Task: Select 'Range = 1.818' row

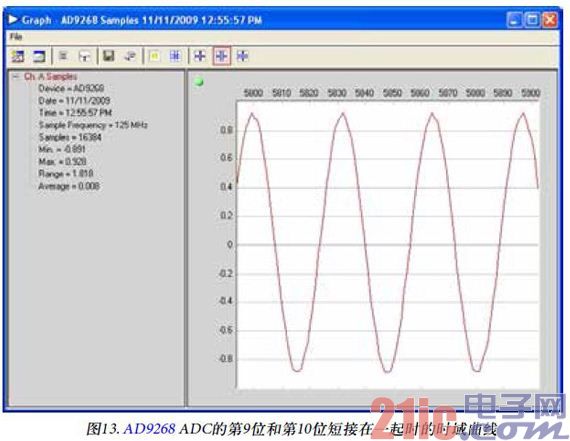Action: click(x=66, y=174)
